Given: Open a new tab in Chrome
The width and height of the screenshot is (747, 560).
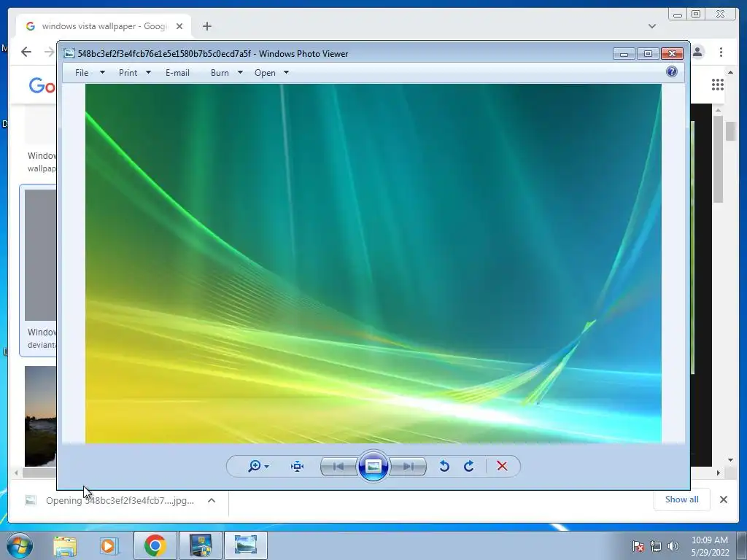Looking at the screenshot, I should click(x=206, y=26).
